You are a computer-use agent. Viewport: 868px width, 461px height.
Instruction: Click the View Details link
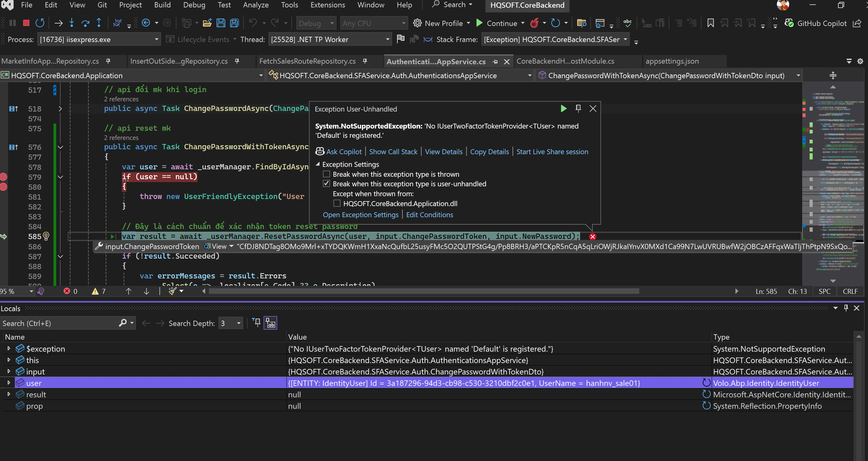pyautogui.click(x=443, y=152)
